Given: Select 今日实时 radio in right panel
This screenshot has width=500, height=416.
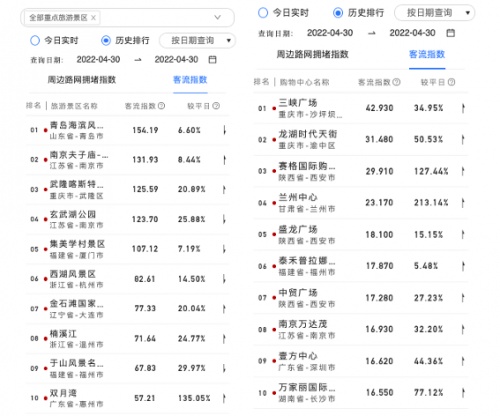Looking at the screenshot, I should pos(263,13).
